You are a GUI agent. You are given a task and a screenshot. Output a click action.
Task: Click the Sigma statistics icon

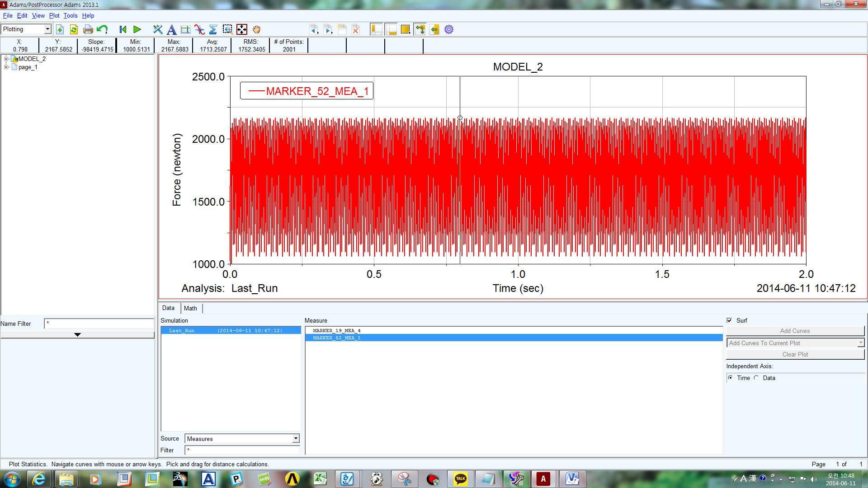coord(213,30)
